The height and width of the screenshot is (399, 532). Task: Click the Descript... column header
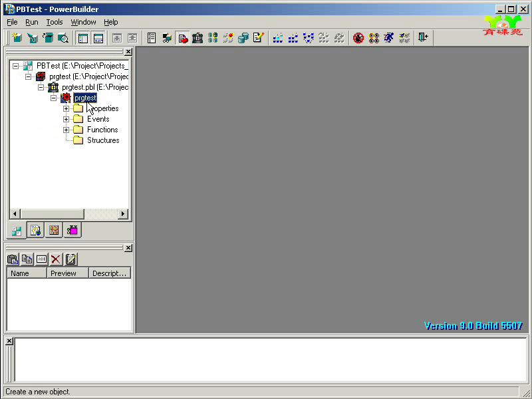coord(110,273)
